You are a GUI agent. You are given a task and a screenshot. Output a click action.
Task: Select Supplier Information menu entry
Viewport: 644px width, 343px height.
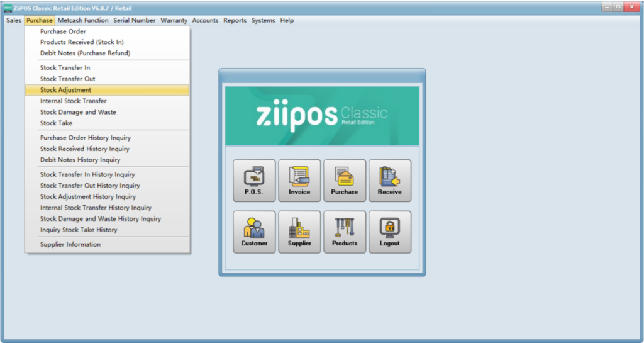[70, 244]
